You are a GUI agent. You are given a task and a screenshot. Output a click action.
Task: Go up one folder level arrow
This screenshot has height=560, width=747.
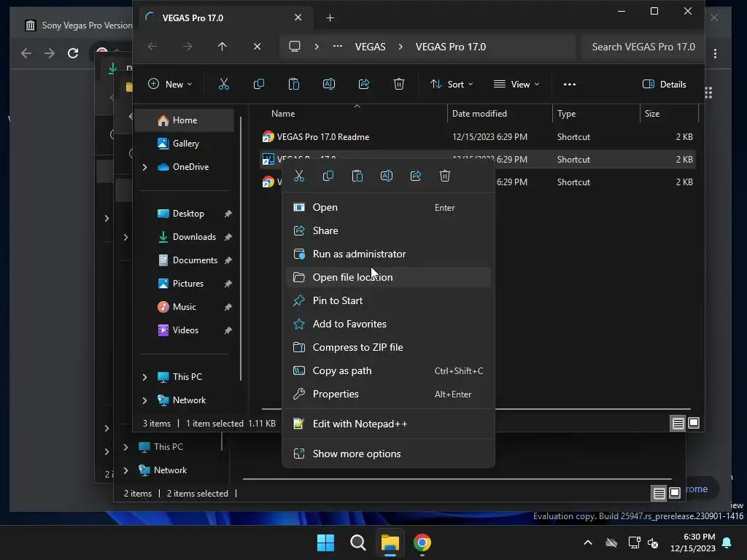point(222,47)
